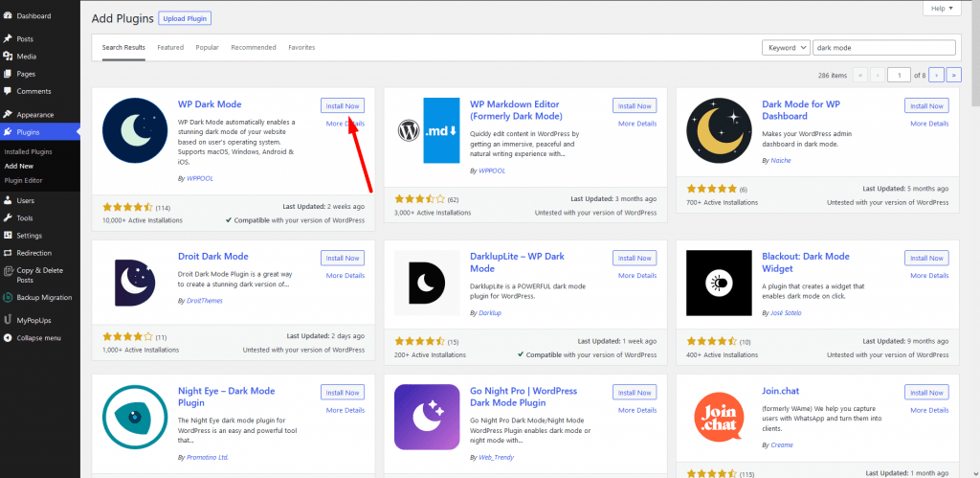Click the Users icon in sidebar

click(x=8, y=201)
